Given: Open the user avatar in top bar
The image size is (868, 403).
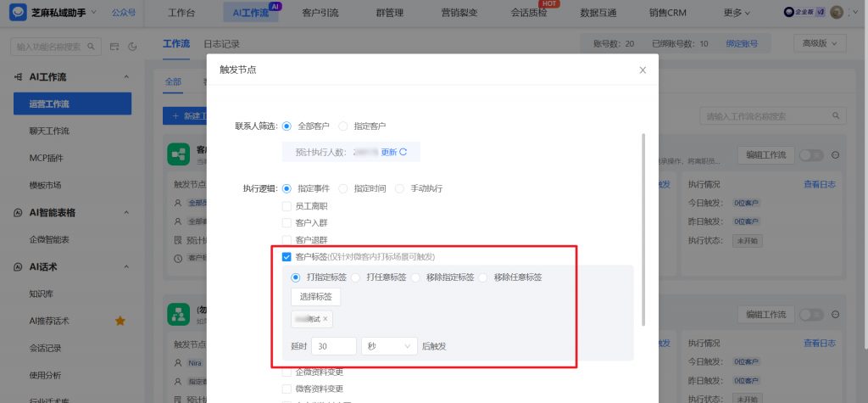Looking at the screenshot, I should coord(837,12).
